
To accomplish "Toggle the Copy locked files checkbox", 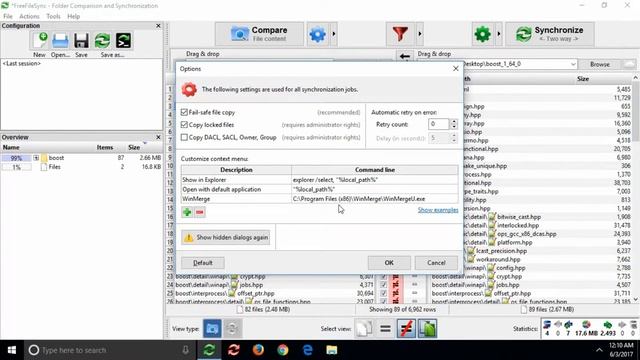I will [184, 125].
